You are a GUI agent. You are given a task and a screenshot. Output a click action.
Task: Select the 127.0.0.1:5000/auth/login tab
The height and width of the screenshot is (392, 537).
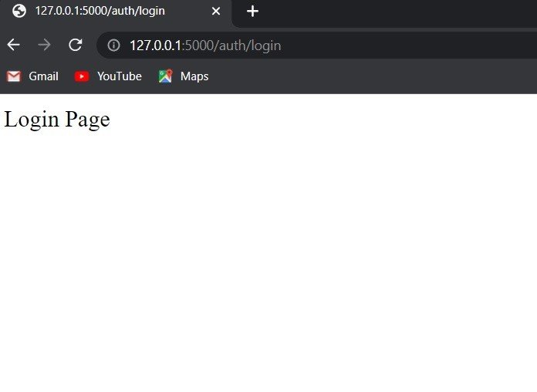(116, 12)
